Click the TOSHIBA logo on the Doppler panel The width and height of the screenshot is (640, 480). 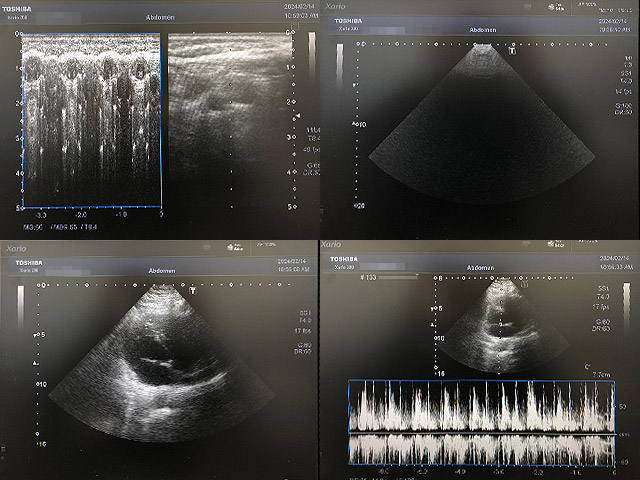pos(344,259)
